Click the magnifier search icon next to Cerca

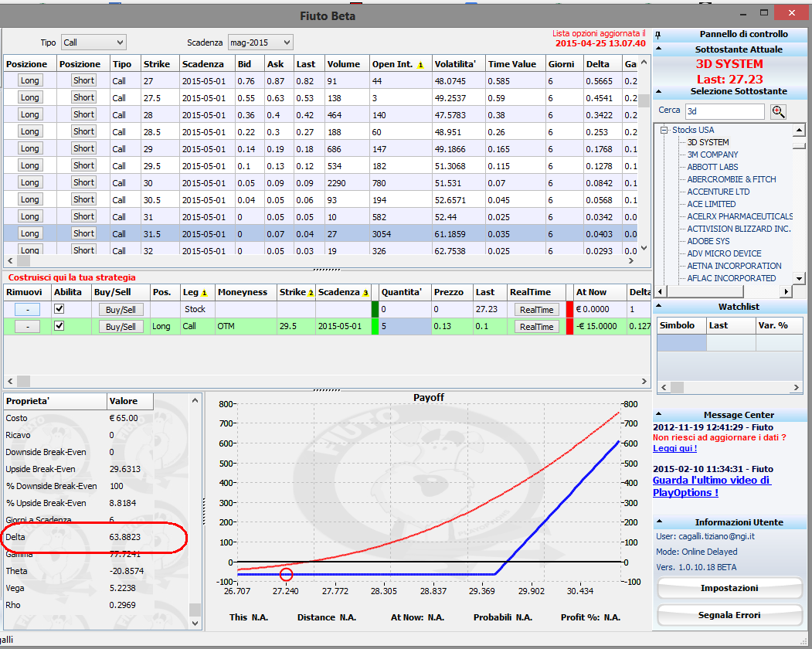click(778, 111)
